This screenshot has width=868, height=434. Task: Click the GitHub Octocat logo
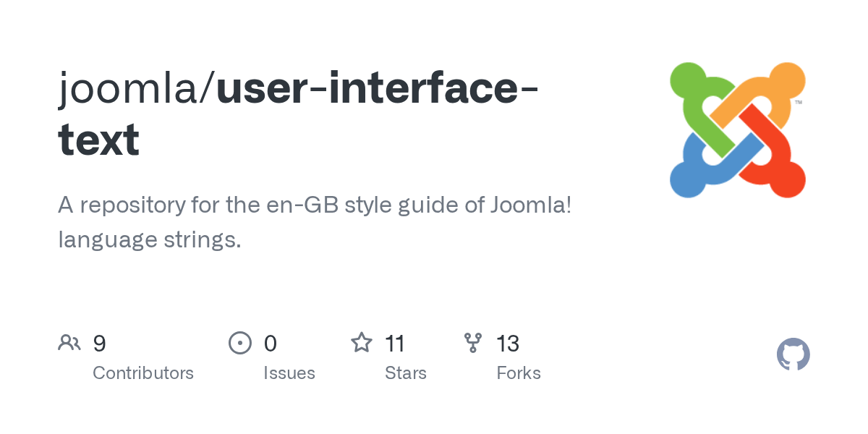[x=793, y=354]
